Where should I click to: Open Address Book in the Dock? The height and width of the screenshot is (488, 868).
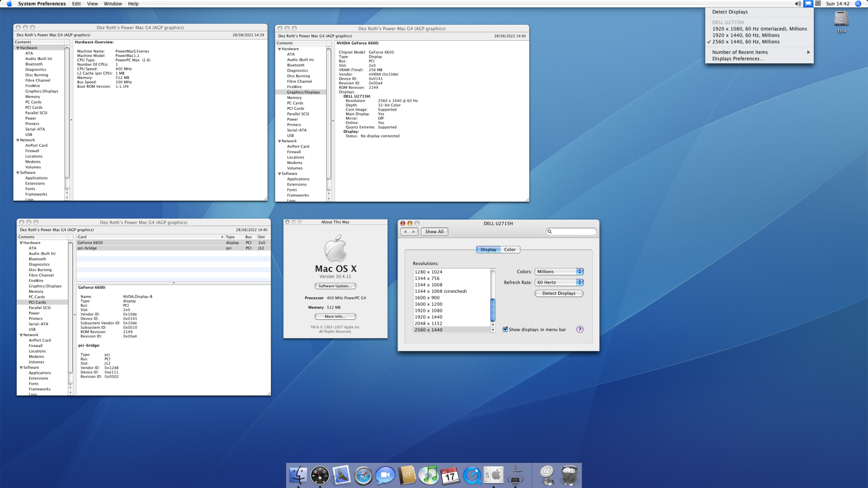407,475
